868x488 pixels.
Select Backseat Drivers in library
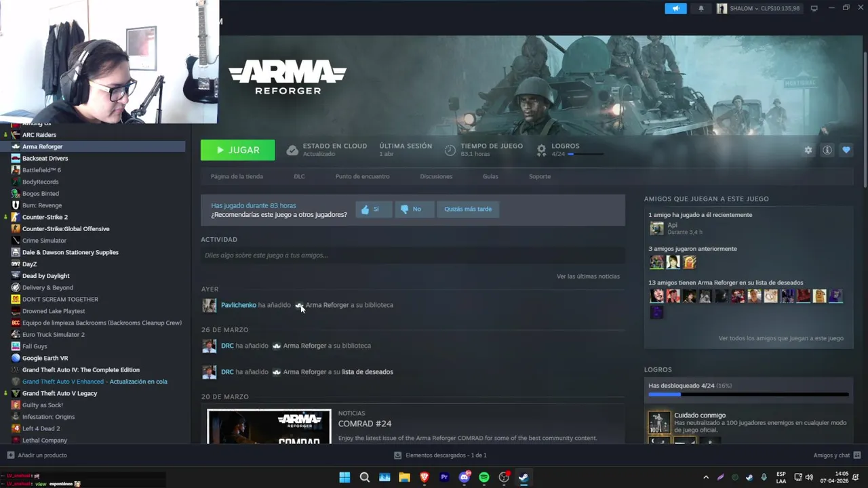[x=45, y=159]
